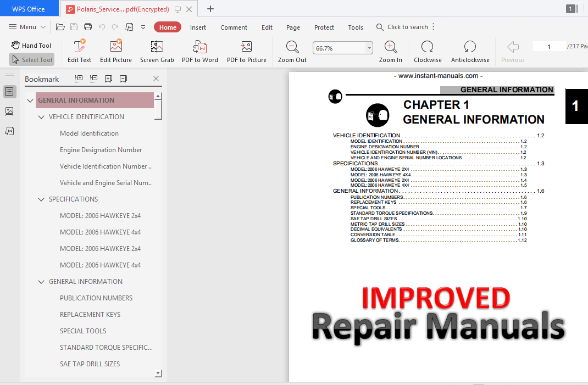Open the quick access toolbar customize arrow
Image resolution: width=588 pixels, height=385 pixels.
pos(143,27)
